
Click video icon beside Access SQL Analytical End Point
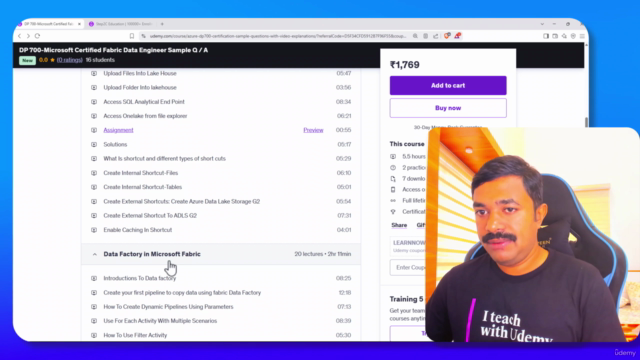pyautogui.click(x=94, y=102)
